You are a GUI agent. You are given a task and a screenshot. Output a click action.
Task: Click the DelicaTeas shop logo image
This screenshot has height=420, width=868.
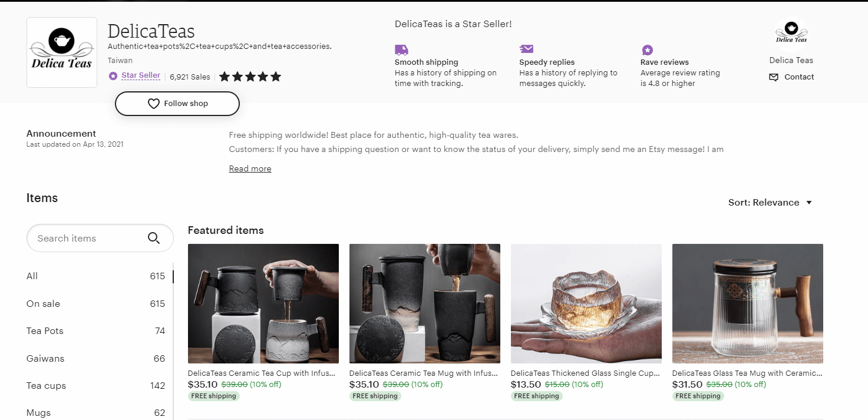pos(62,52)
